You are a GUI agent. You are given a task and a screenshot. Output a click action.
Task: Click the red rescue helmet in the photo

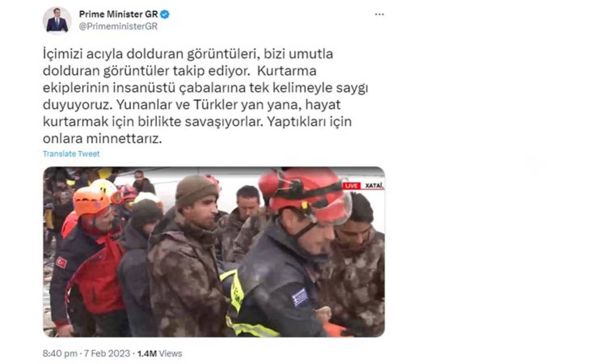pos(305,194)
